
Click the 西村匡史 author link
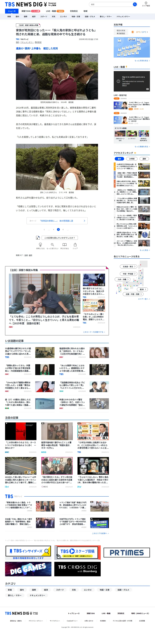[38, 42]
